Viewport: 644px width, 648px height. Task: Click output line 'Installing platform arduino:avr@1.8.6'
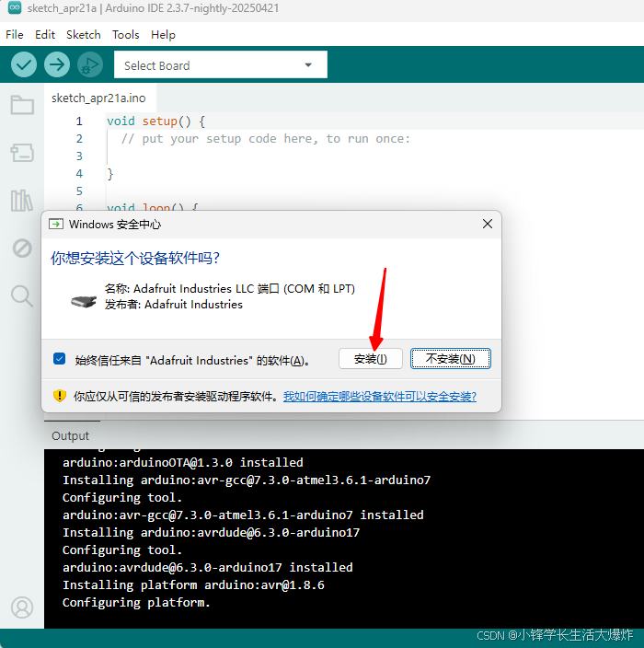pyautogui.click(x=193, y=585)
